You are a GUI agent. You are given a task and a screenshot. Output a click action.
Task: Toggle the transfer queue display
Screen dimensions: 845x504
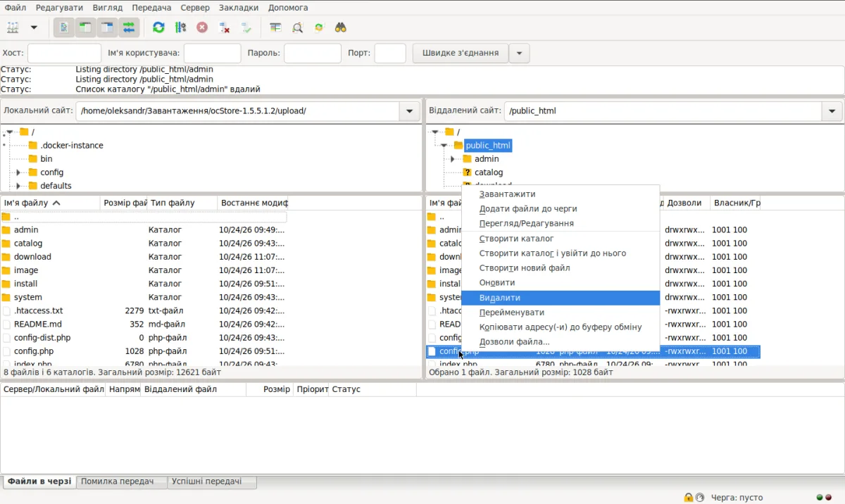pyautogui.click(x=129, y=27)
